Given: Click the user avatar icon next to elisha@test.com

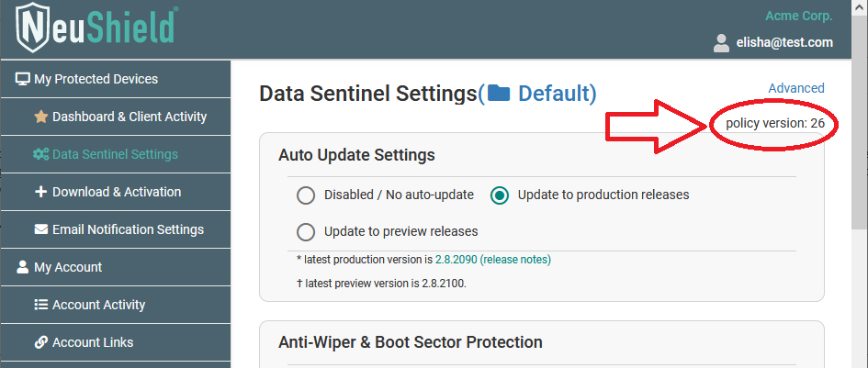Looking at the screenshot, I should (x=721, y=43).
